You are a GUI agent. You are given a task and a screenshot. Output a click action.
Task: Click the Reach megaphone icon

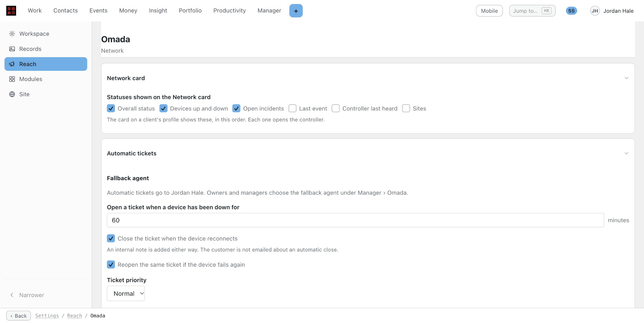[12, 64]
